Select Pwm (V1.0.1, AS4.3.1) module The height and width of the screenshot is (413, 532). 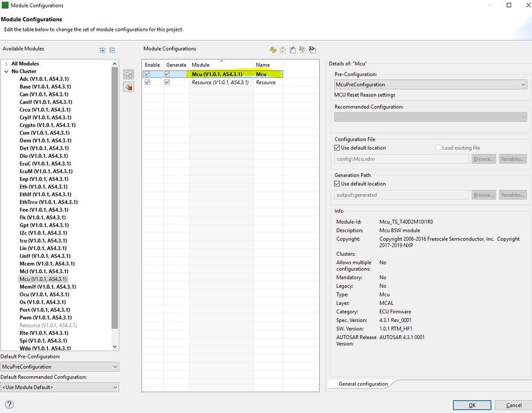coord(46,318)
